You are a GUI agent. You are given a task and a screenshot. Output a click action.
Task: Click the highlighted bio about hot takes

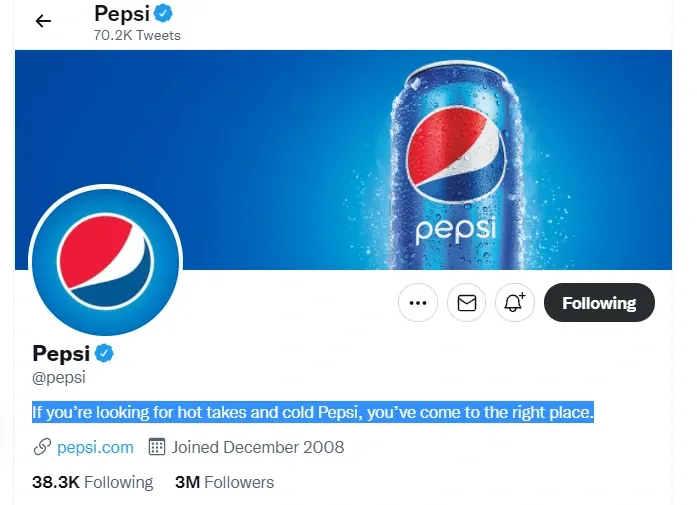[x=312, y=412]
